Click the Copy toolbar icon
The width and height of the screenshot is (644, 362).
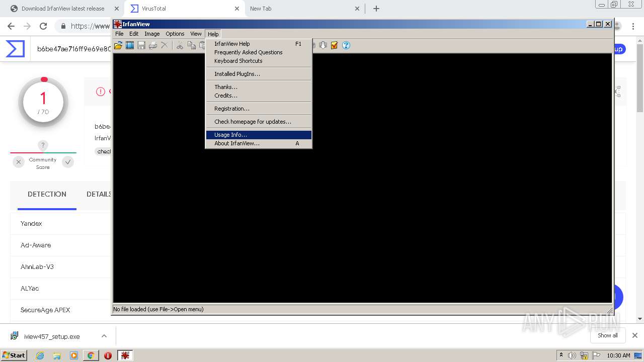(x=191, y=45)
